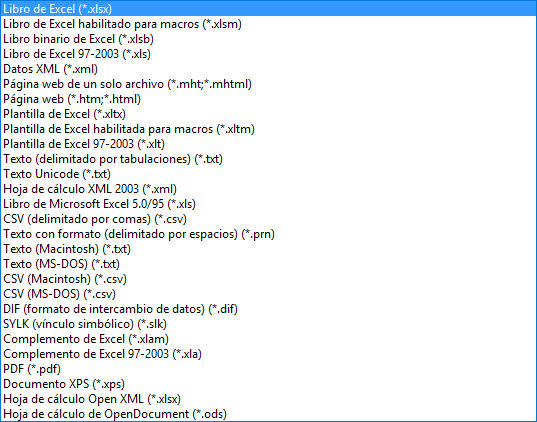
Task: Select Libro de Excel (*.xlsx) option
Action: tap(268, 9)
